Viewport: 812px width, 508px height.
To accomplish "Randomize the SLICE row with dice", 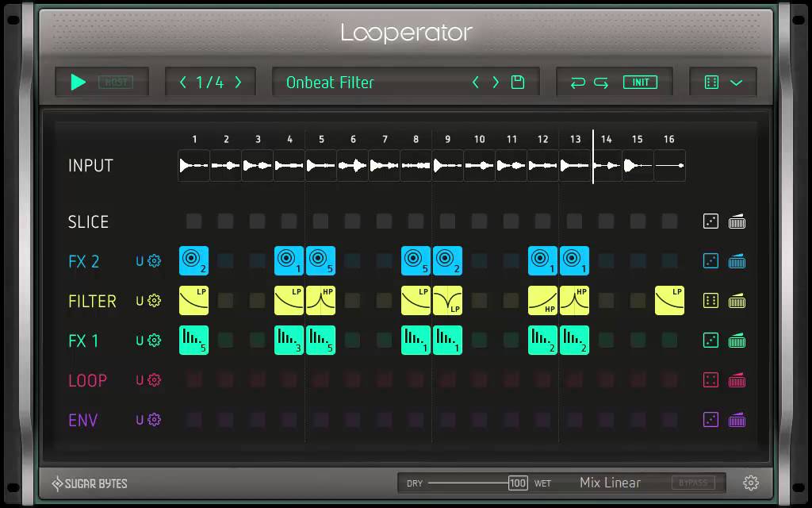I will (711, 221).
